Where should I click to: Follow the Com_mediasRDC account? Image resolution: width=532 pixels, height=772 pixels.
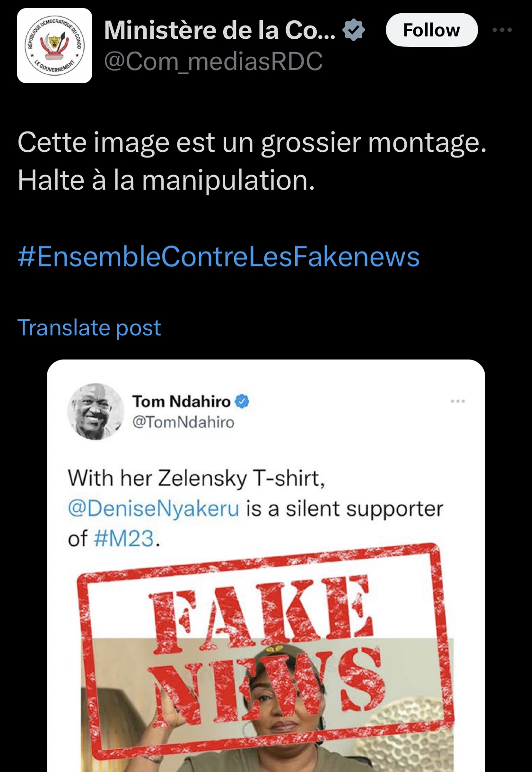tap(431, 30)
